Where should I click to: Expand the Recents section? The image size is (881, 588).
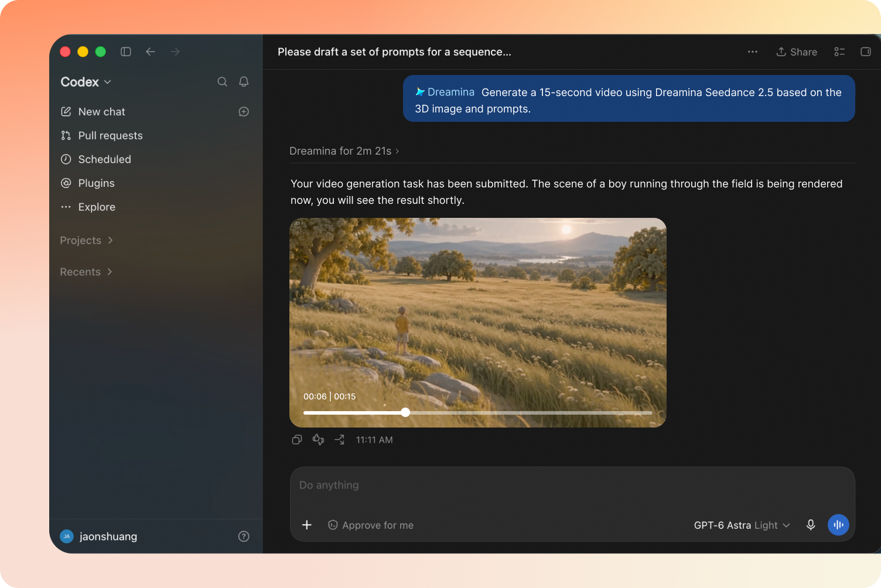86,272
